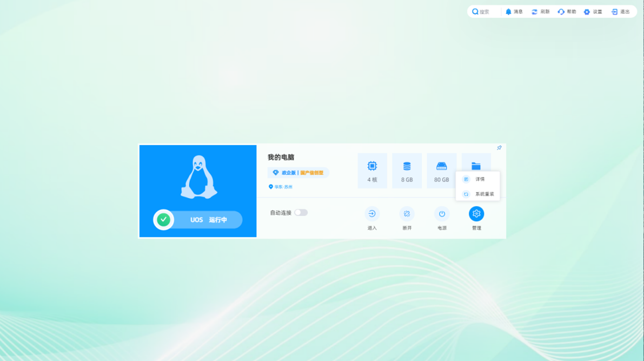
Task: Toggle the 自动连接 auto-connect switch
Action: click(301, 213)
